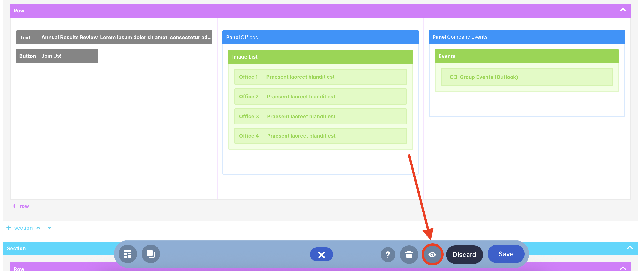Collapse the Section with its chevron

point(630,248)
